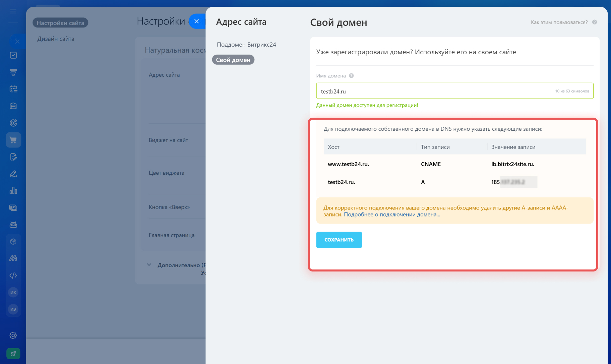Viewport: 611px width, 364px height.
Task: Click the Адрес сайта panel heading
Action: 241,22
